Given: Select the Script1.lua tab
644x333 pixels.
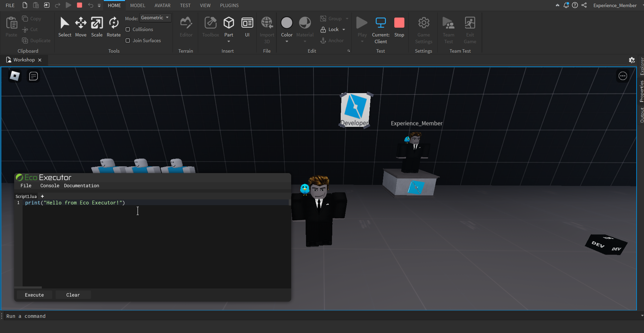Looking at the screenshot, I should pyautogui.click(x=26, y=196).
